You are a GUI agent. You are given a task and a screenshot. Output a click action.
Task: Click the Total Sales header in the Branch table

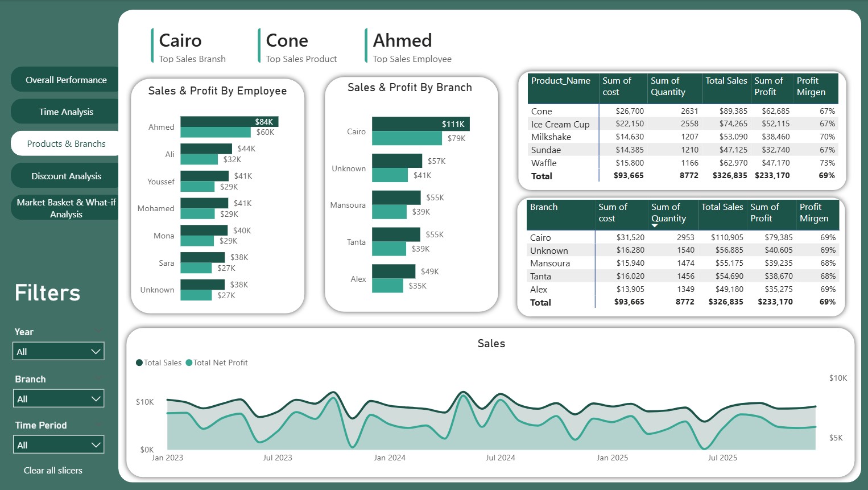722,208
